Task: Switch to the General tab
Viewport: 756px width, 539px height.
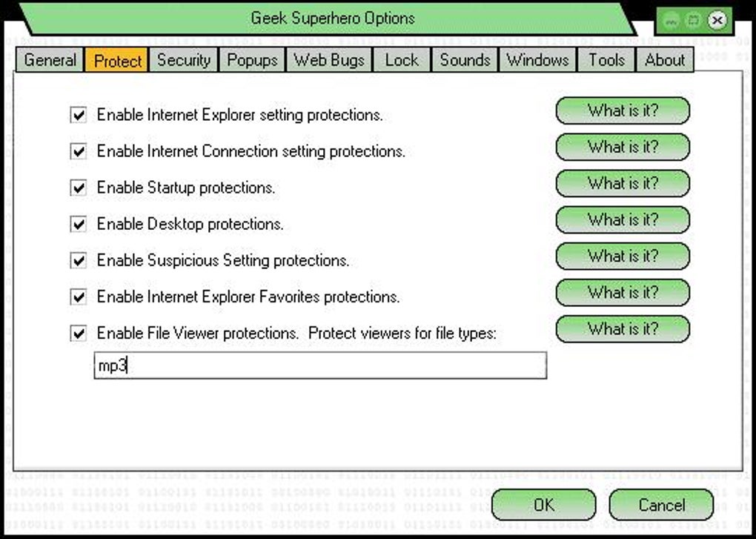Action: tap(50, 60)
